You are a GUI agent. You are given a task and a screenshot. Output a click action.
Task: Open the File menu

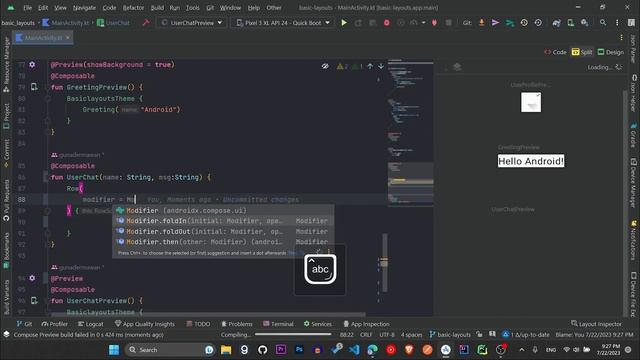[x=27, y=7]
